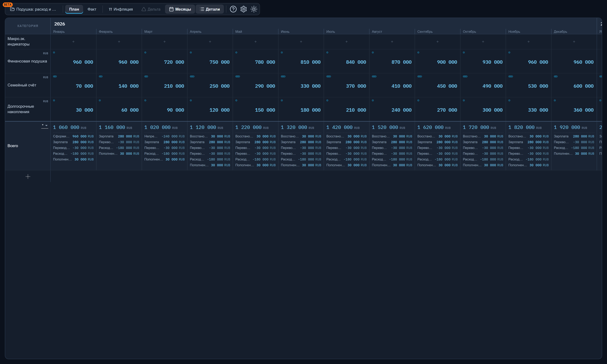Click the circle marker in Финансовая подушка Март cell
The height and width of the screenshot is (364, 607).
tap(145, 52)
